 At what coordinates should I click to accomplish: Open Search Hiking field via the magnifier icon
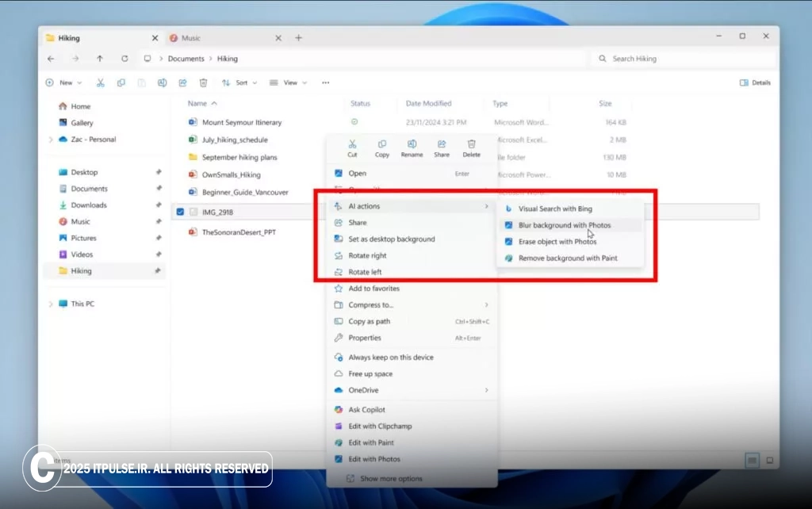click(603, 59)
